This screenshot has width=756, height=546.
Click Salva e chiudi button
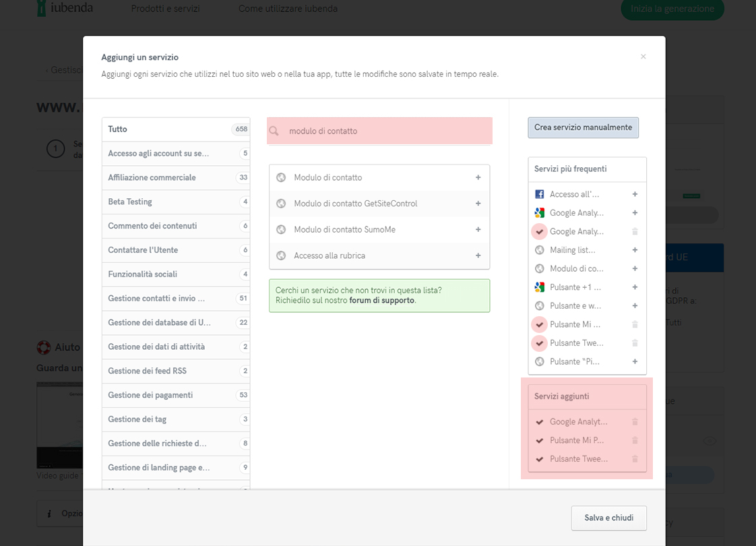(x=609, y=518)
